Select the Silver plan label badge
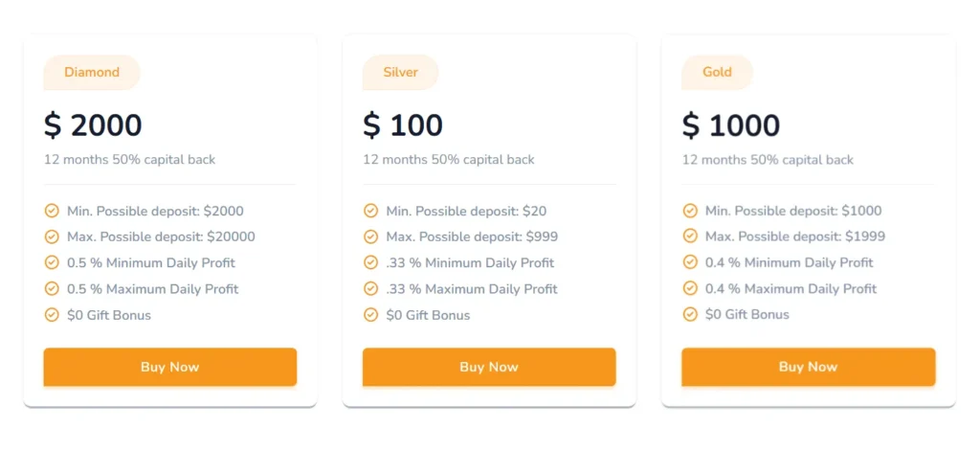This screenshot has width=980, height=450. (400, 72)
